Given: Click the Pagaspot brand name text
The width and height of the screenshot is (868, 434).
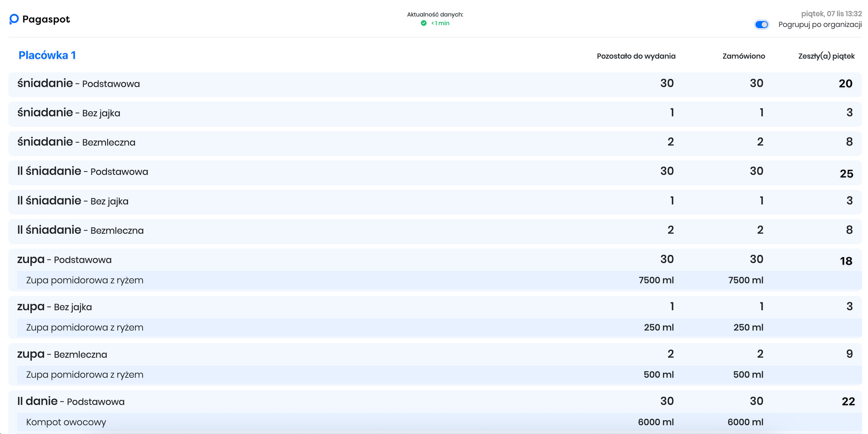Looking at the screenshot, I should coord(46,20).
